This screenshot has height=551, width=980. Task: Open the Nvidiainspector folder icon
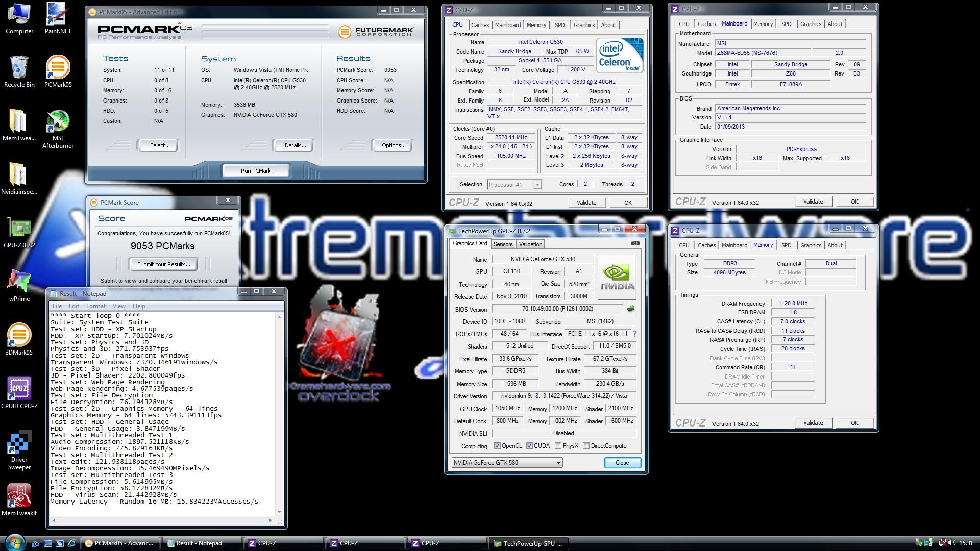pyautogui.click(x=19, y=179)
